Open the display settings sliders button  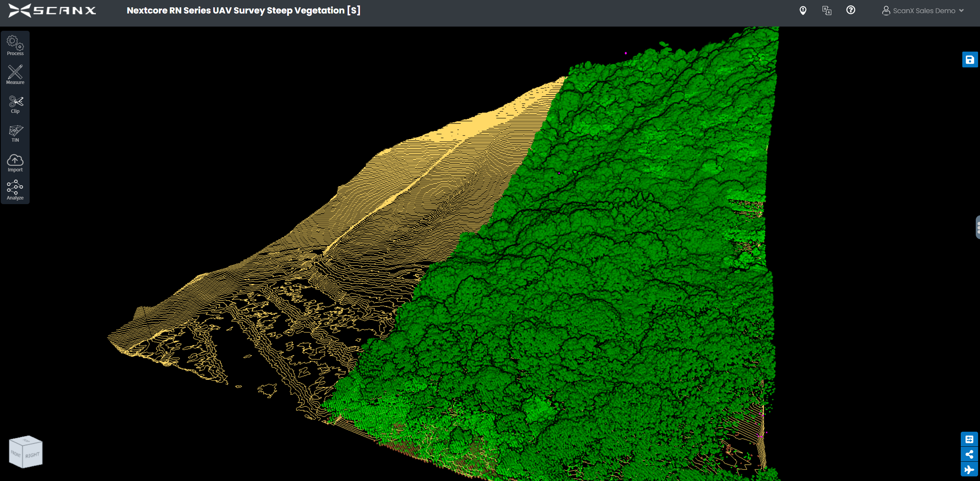969,439
